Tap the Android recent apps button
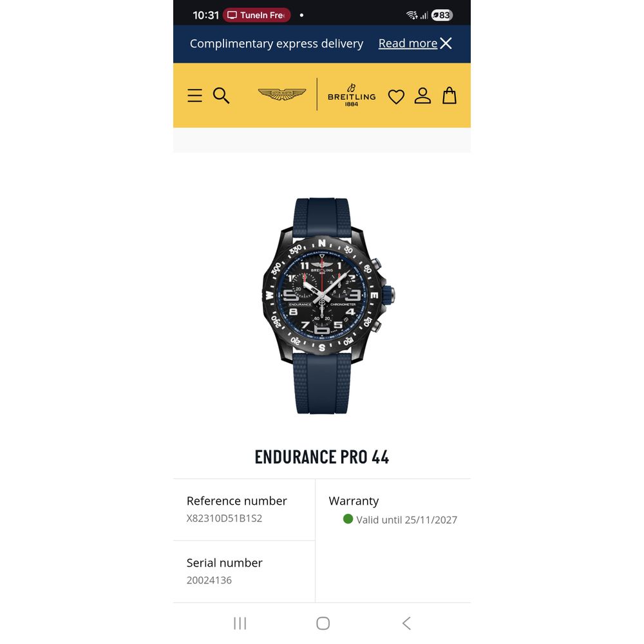The height and width of the screenshot is (644, 644). coord(240,623)
